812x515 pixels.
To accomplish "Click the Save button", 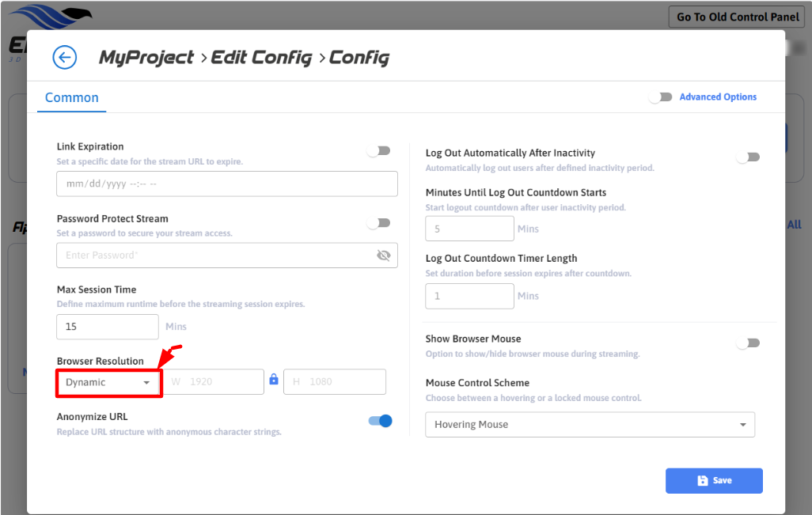I will tap(714, 481).
